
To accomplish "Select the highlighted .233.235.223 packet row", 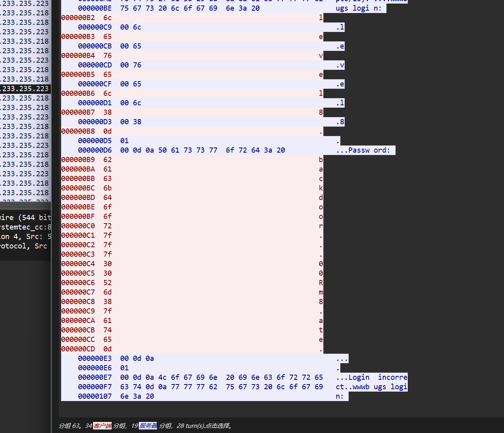I will 25,89.
